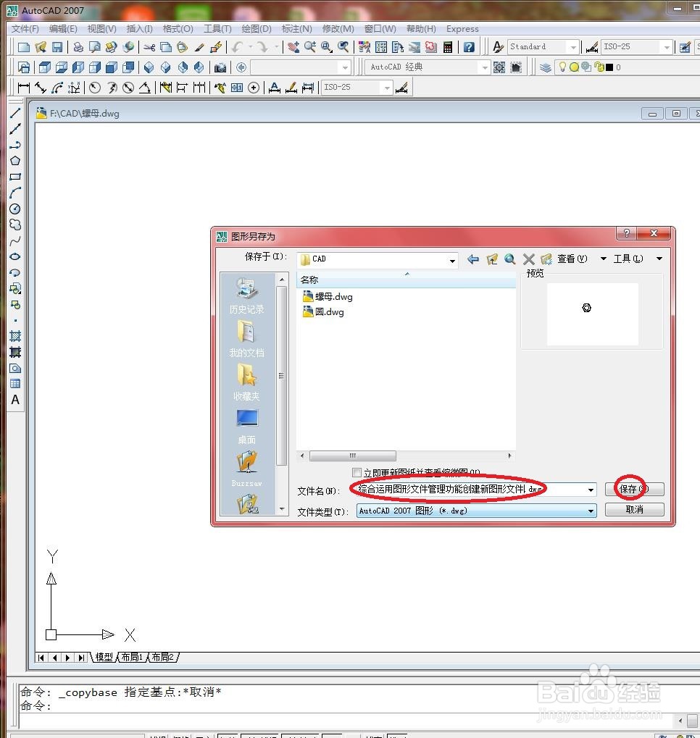The width and height of the screenshot is (700, 738).
Task: Open Buzzsaw shortcut in places sidebar
Action: point(247,470)
